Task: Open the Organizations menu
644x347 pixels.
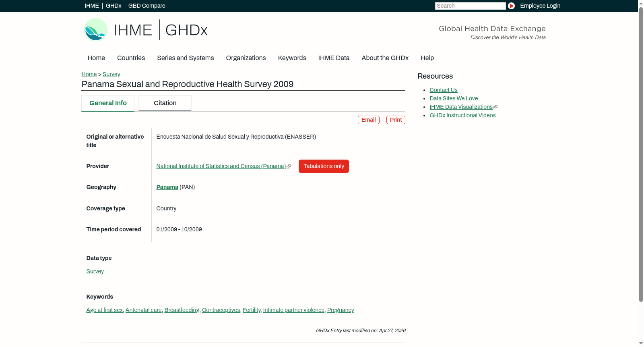Action: coord(246,58)
